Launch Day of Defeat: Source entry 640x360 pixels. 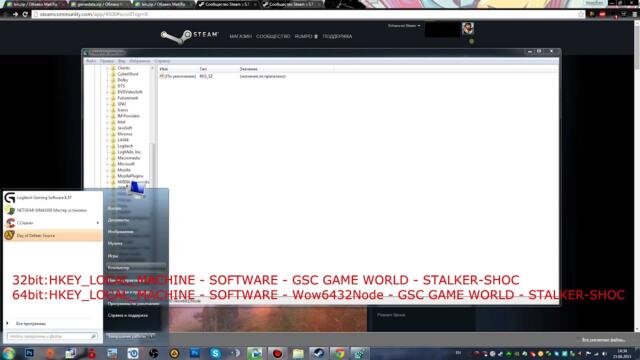click(x=53, y=236)
